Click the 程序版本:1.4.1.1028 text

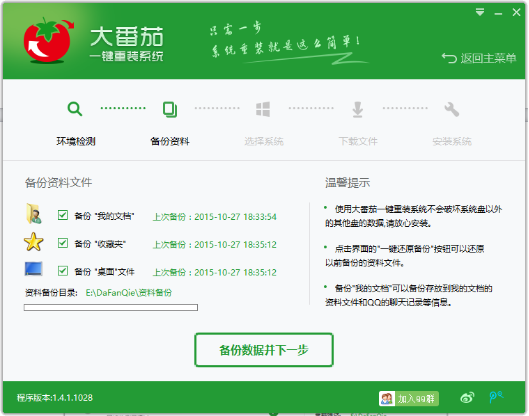tap(55, 398)
